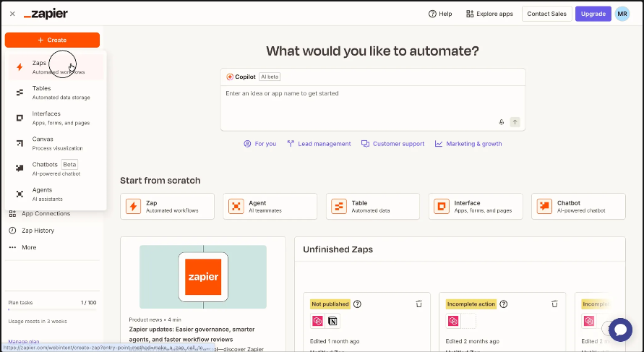
Task: Open help icon beside Not published badge
Action: click(x=357, y=304)
